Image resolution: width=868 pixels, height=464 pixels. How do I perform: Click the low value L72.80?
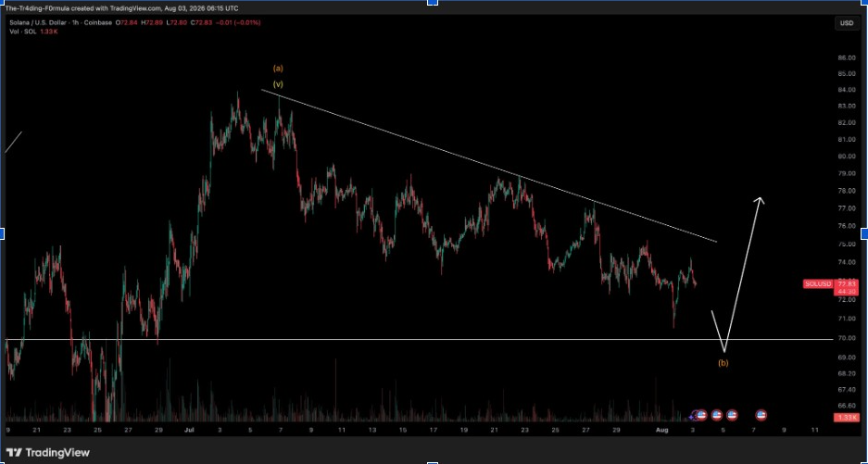(176, 23)
